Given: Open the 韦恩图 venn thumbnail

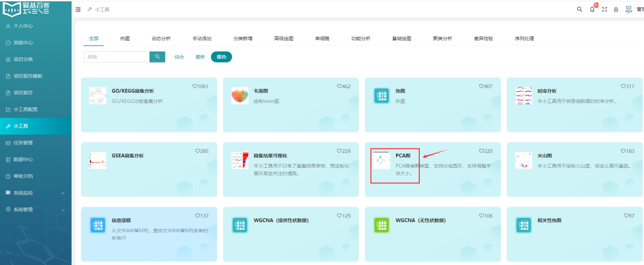Looking at the screenshot, I should click(240, 96).
